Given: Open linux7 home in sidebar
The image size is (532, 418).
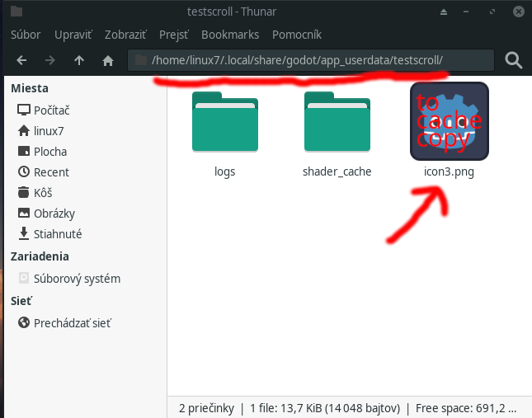Looking at the screenshot, I should coord(49,130).
